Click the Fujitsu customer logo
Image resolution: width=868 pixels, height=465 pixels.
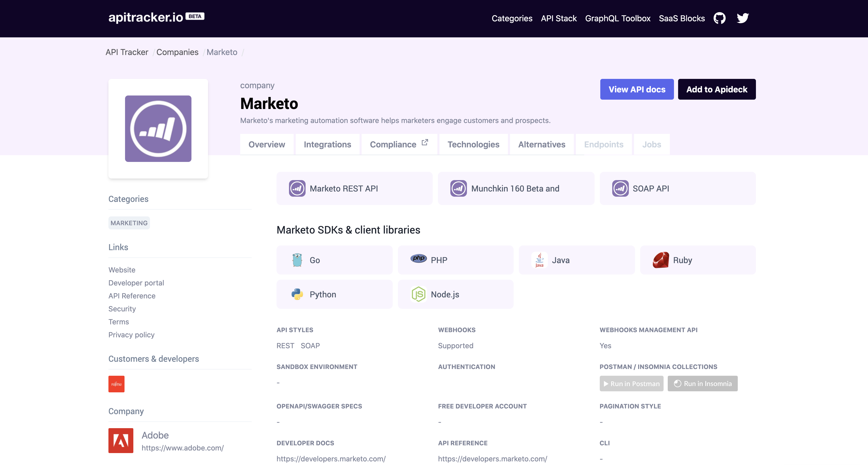[116, 384]
